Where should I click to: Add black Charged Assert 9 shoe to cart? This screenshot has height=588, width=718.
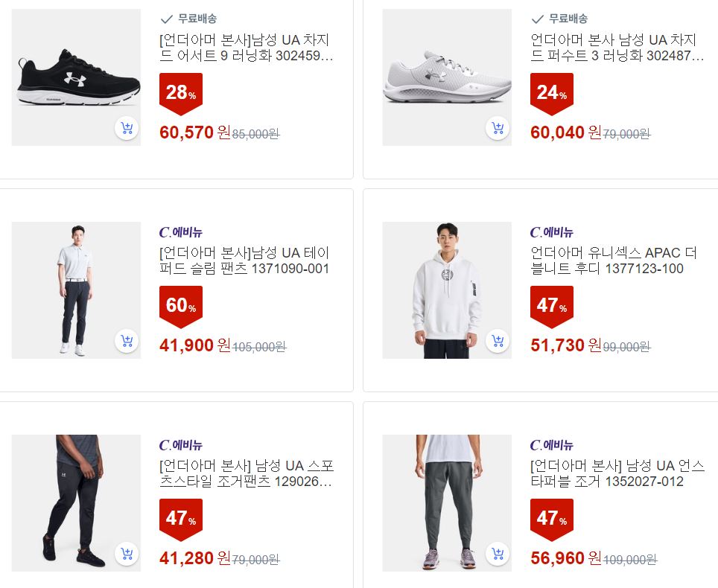pyautogui.click(x=127, y=128)
